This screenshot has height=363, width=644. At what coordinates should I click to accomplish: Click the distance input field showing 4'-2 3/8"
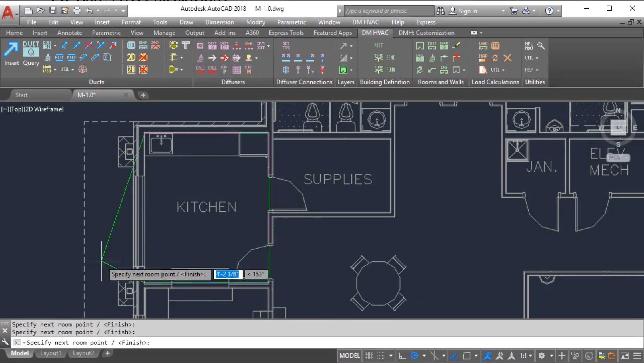tap(228, 274)
